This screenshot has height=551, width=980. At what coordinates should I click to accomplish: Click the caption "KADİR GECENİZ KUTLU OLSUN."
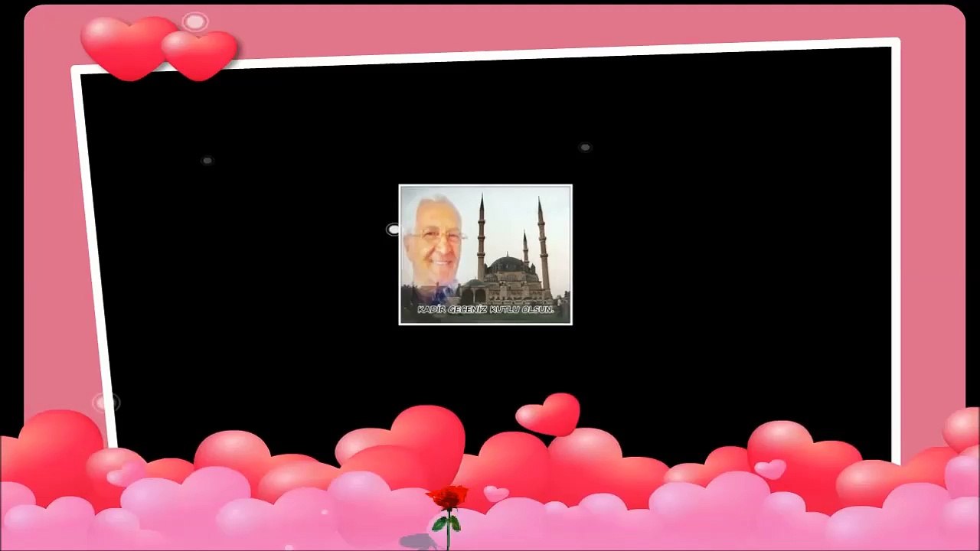pyautogui.click(x=485, y=310)
